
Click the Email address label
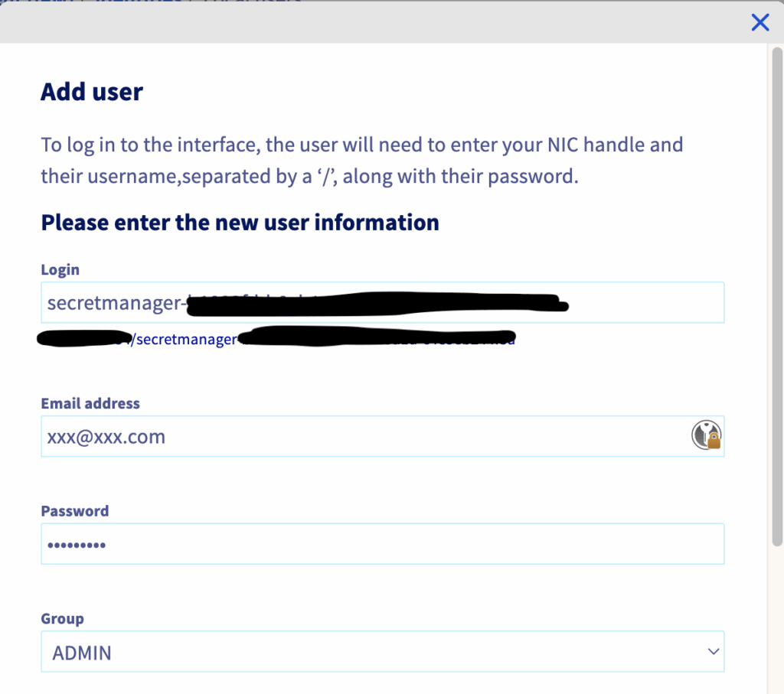coord(90,403)
